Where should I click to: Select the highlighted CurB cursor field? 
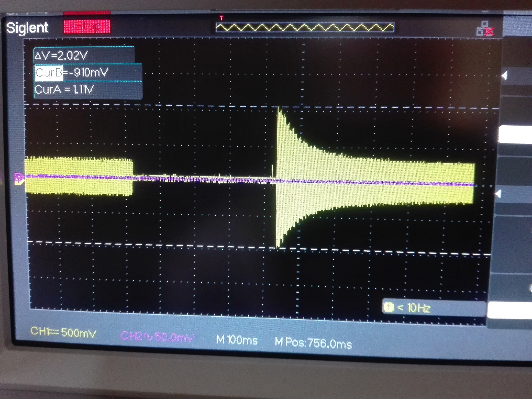pos(49,73)
